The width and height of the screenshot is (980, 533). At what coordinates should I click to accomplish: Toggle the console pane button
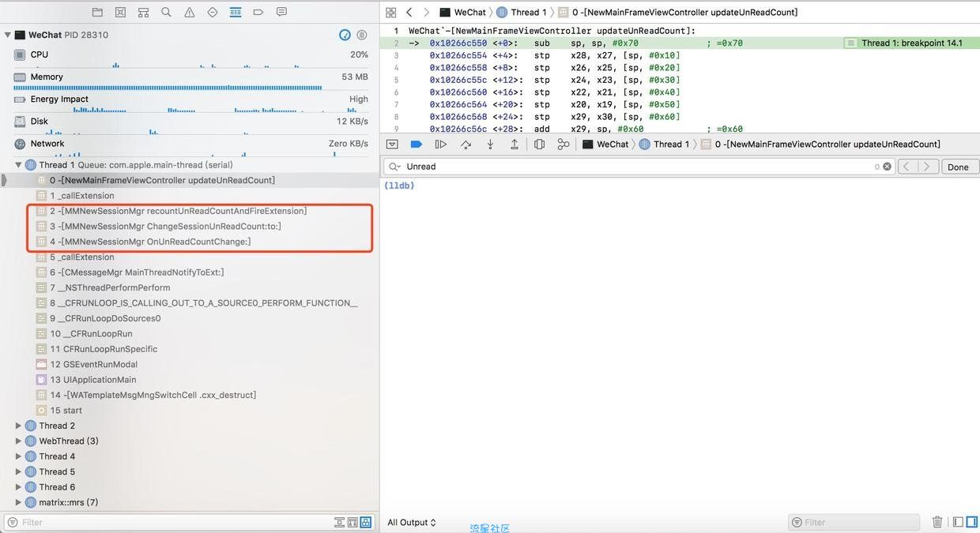971,522
